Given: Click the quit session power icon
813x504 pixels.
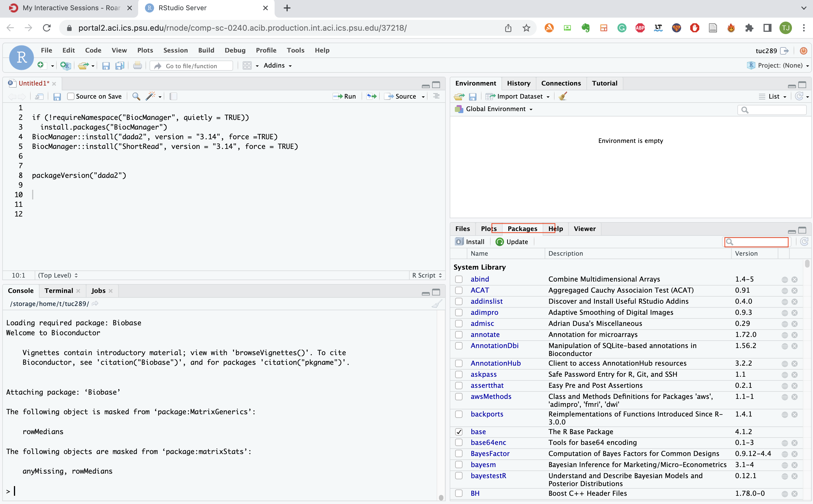Looking at the screenshot, I should (x=804, y=51).
